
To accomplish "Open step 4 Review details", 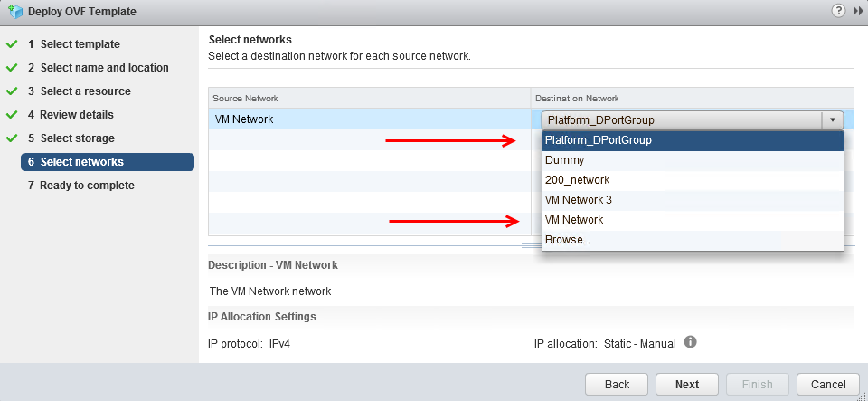I will (71, 115).
